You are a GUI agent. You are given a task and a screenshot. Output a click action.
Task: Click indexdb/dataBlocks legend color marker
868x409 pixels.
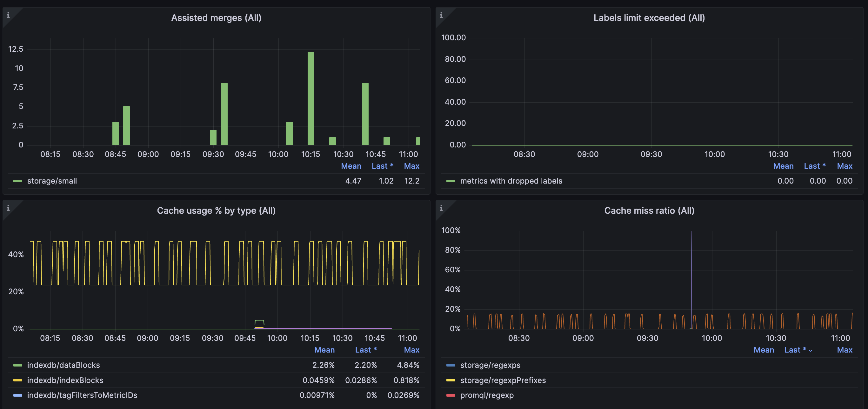pos(17,365)
